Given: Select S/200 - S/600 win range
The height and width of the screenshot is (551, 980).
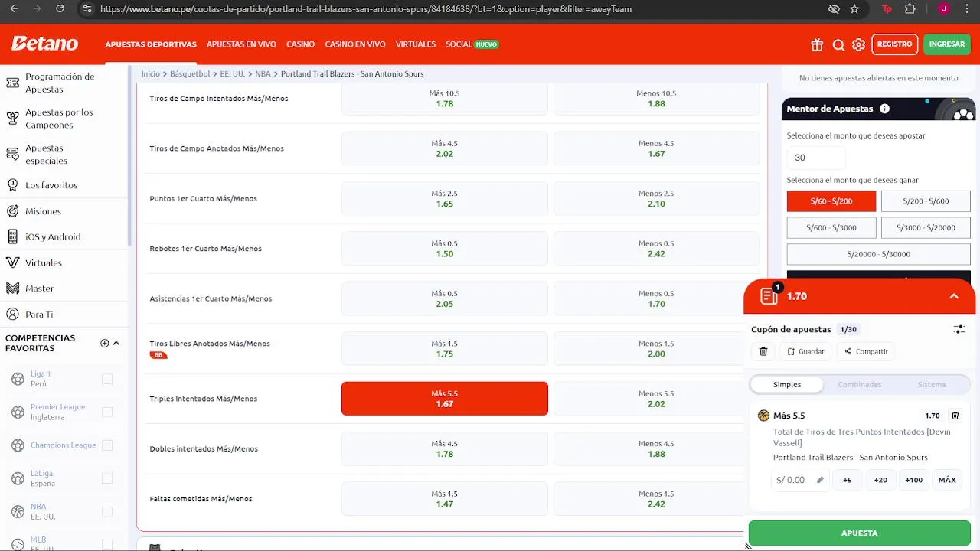Looking at the screenshot, I should 926,201.
